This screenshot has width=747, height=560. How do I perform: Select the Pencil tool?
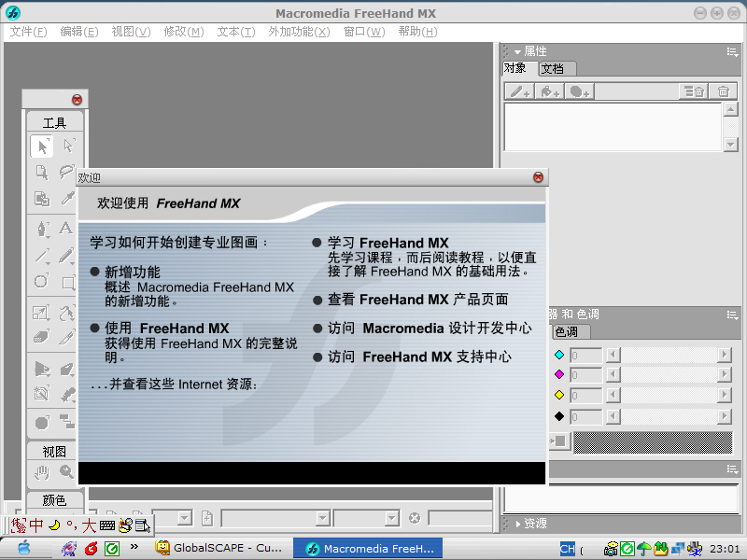point(66,256)
